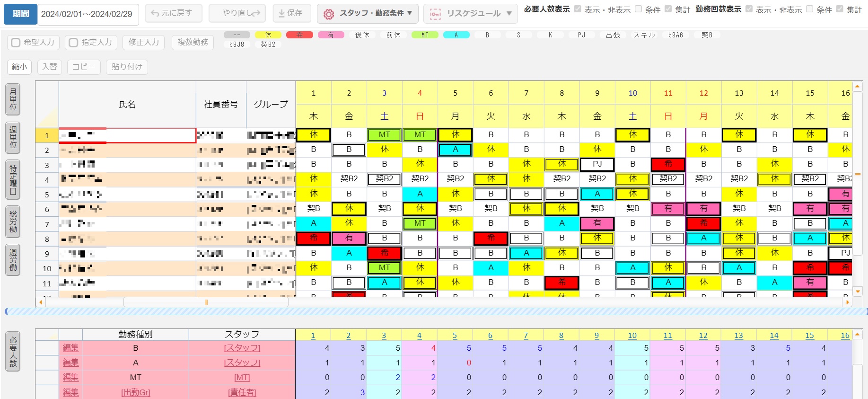Toggle 必要人数表示 条件 checkbox
This screenshot has height=399, width=868.
tap(638, 9)
